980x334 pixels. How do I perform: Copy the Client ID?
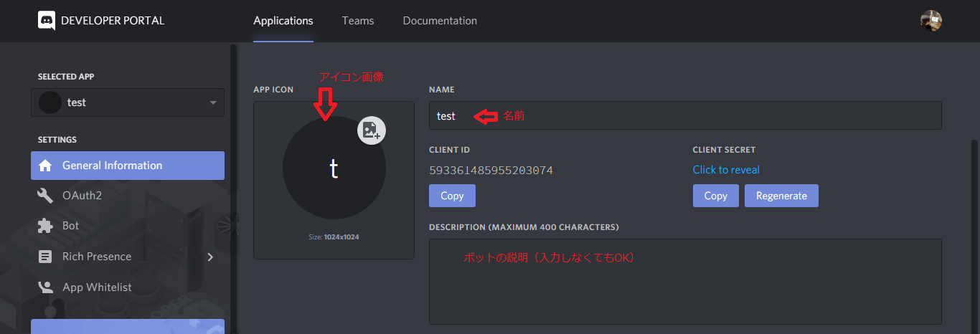pyautogui.click(x=452, y=196)
